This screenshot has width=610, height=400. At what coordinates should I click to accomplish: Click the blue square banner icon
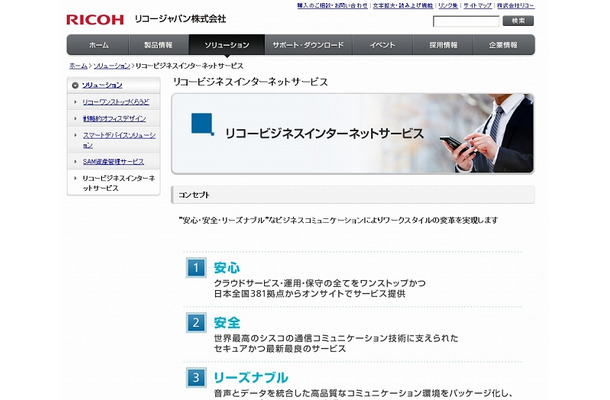tap(202, 124)
